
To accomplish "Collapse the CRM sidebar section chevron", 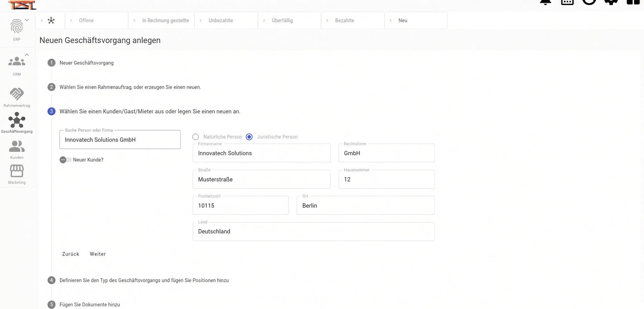I will coord(27,55).
